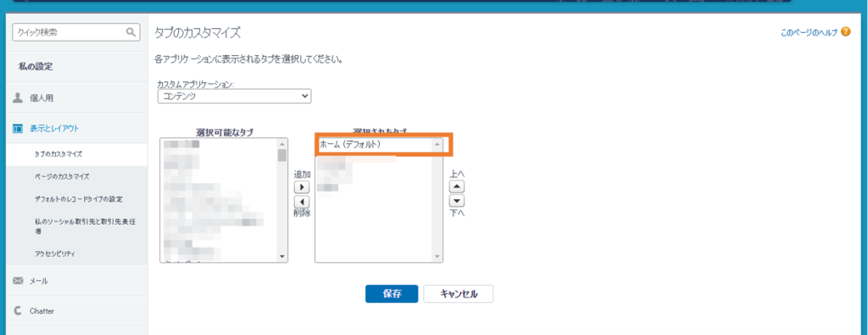Click the 選択可能なタブ list scrollbar down arrow
Image resolution: width=868 pixels, height=335 pixels.
click(281, 257)
